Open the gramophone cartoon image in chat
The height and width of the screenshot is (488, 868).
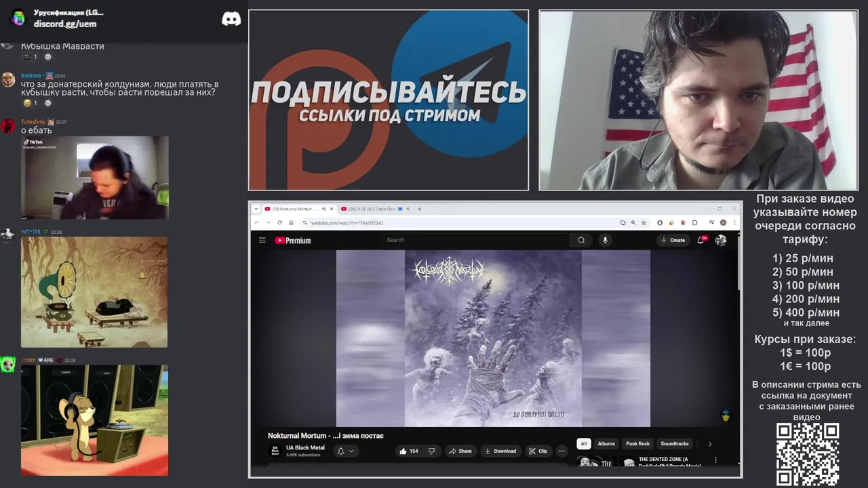click(94, 292)
